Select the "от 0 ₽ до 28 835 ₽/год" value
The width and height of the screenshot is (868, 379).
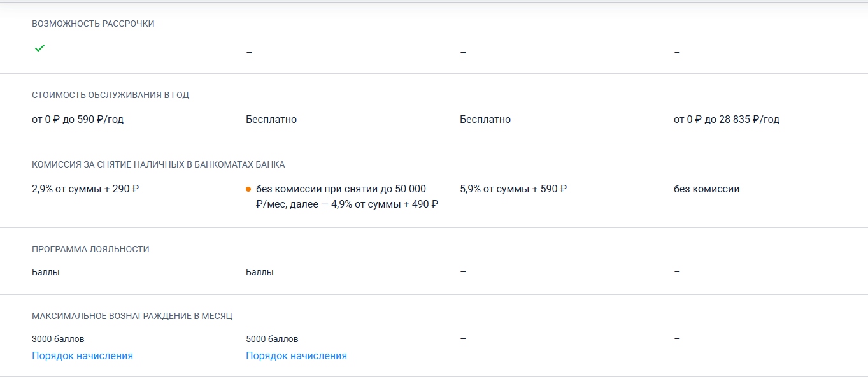(726, 119)
